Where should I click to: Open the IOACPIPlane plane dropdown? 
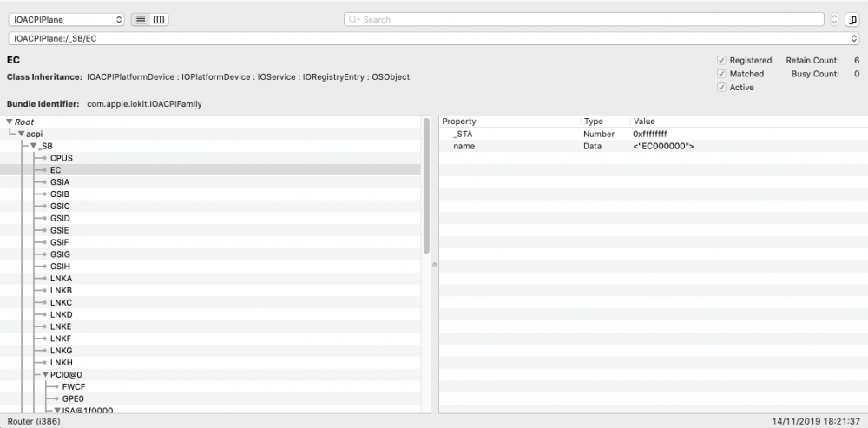[x=67, y=19]
